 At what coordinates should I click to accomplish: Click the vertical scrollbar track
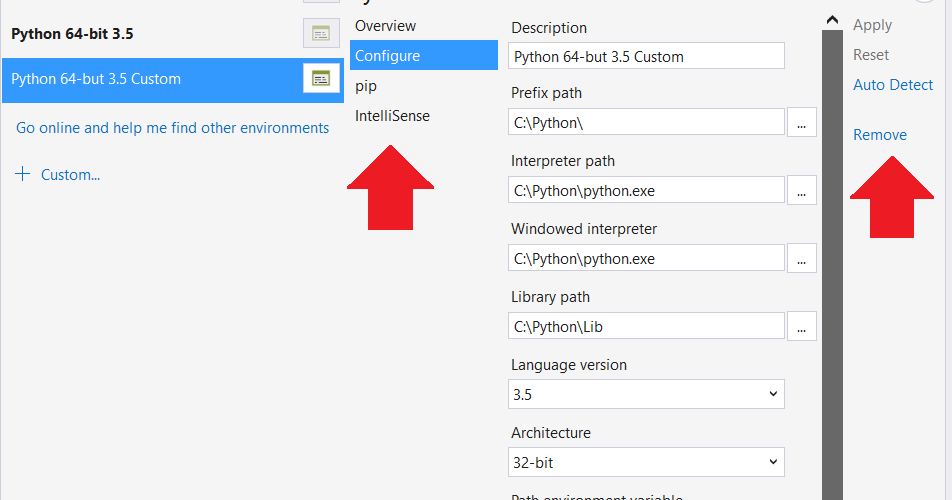[x=832, y=265]
